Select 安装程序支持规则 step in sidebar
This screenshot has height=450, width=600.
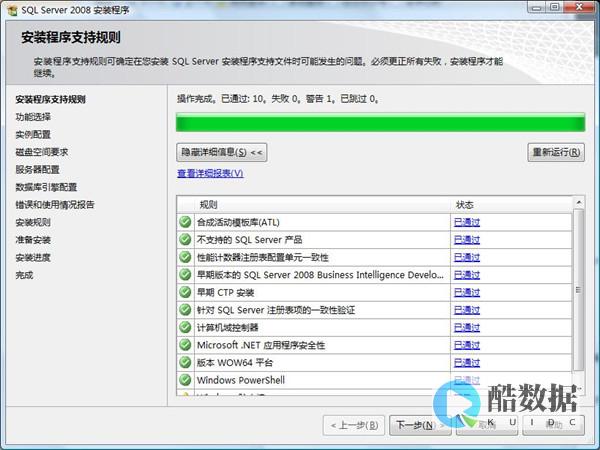[51, 99]
